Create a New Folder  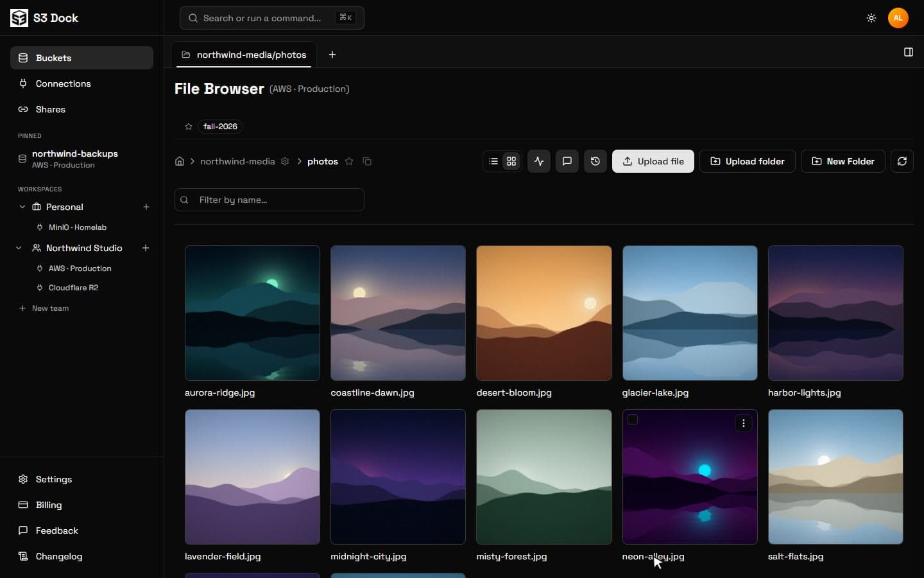coord(843,161)
